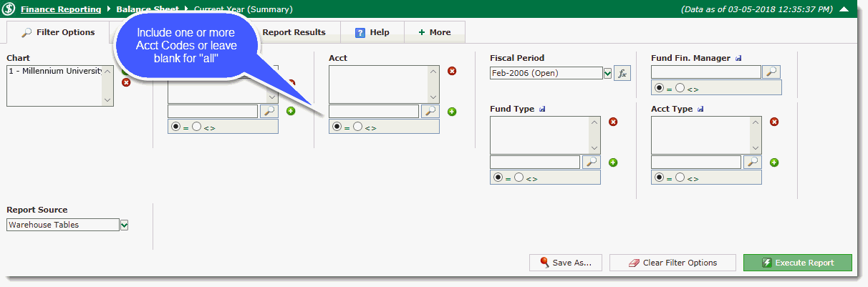Select the Acct equals radio button
868x287 pixels.
click(x=337, y=127)
